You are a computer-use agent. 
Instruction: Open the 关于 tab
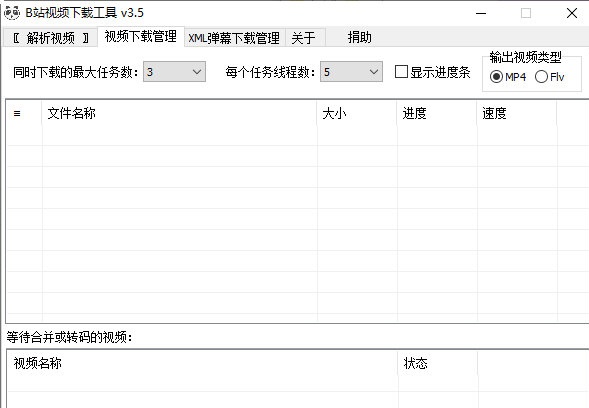point(304,38)
